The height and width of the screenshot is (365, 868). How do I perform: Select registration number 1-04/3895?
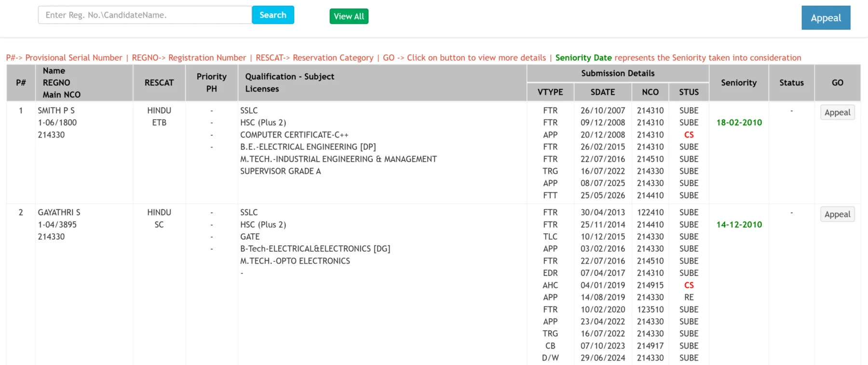tap(57, 225)
